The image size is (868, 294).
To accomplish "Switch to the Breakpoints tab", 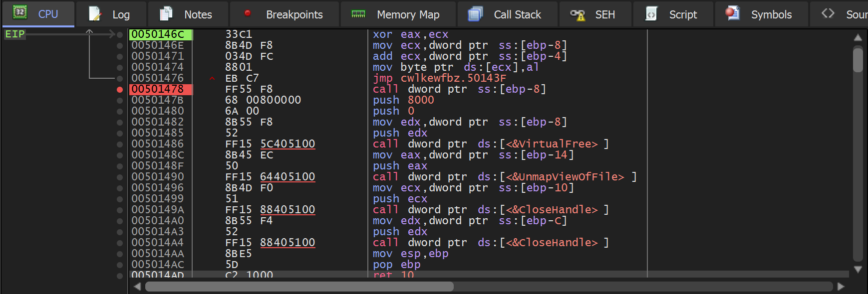I will click(294, 14).
